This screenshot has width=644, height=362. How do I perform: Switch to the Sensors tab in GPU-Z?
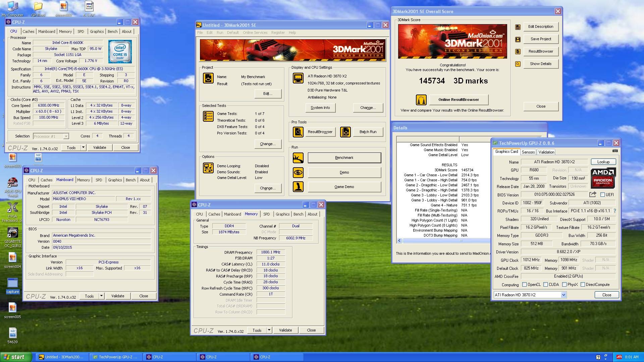pos(528,152)
